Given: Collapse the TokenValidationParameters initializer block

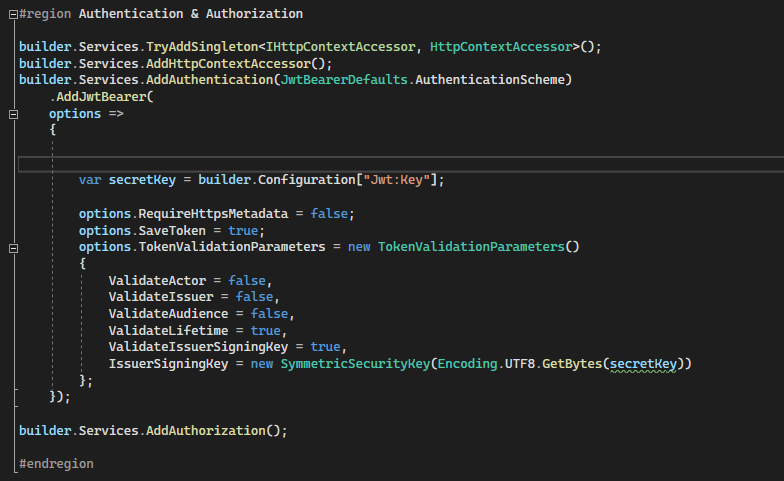Looking at the screenshot, I should pyautogui.click(x=14, y=248).
